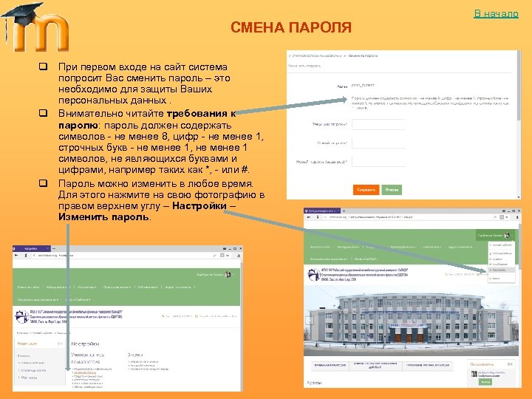Image resolution: width=532 pixels, height=399 pixels.
Task: Select the purple browser tab in right window
Action: [x=322, y=211]
